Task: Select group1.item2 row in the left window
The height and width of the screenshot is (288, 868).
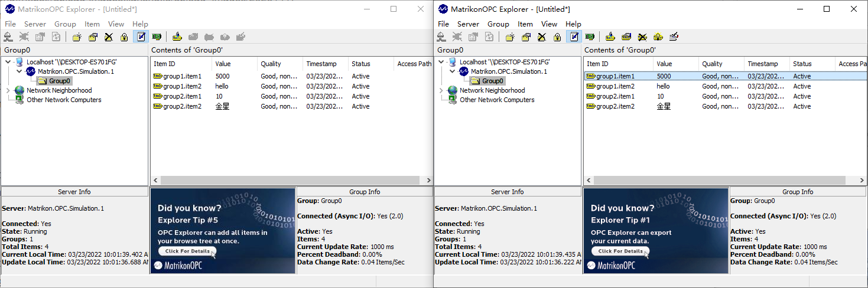Action: point(292,86)
